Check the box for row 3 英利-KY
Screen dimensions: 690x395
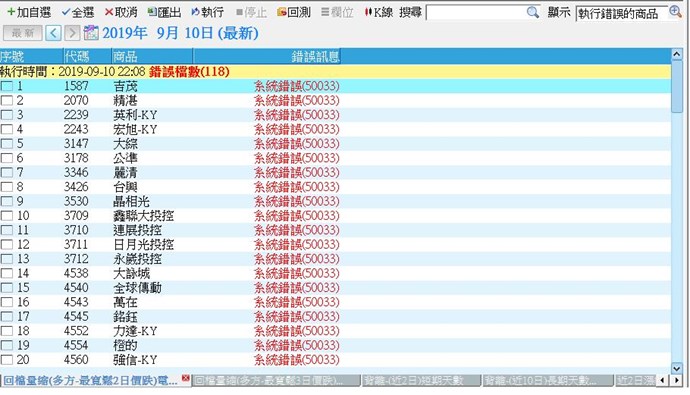point(7,115)
